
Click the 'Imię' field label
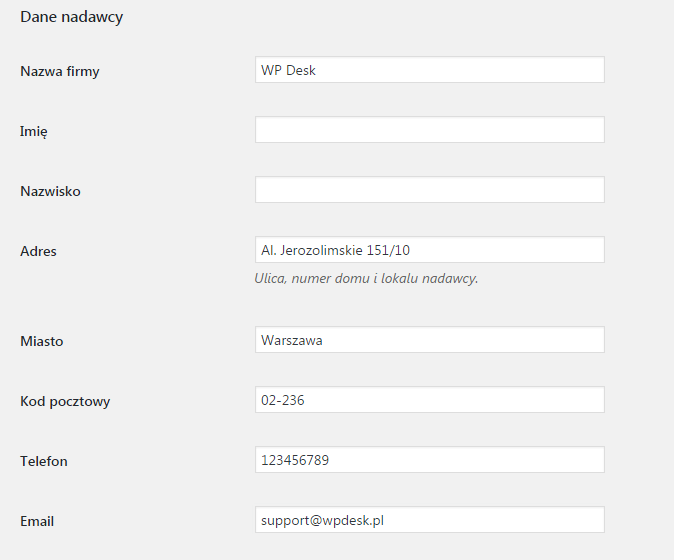(34, 131)
